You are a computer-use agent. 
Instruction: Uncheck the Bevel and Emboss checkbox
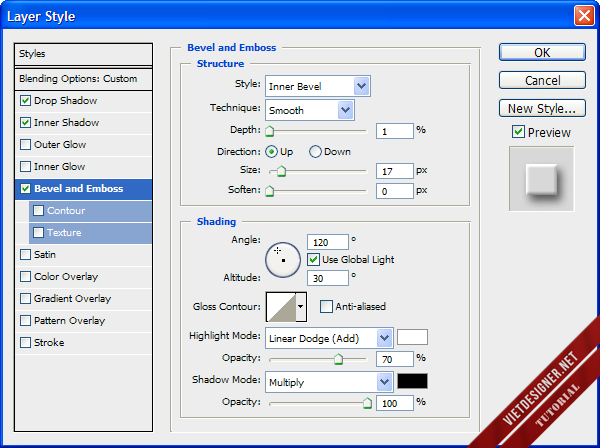25,189
